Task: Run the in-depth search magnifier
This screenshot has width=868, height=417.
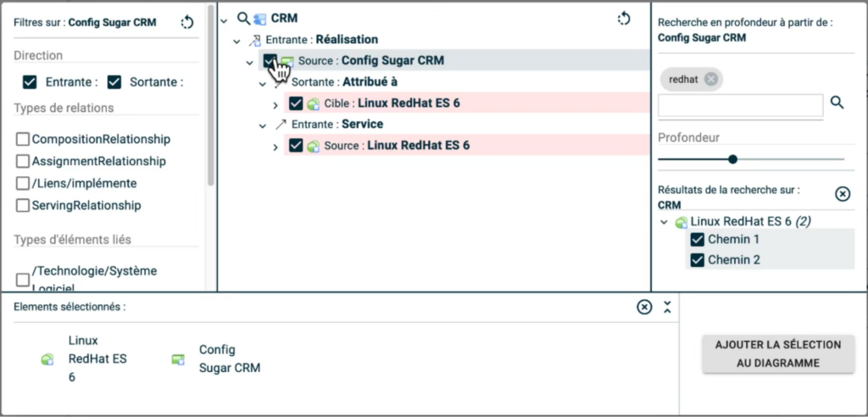Action: click(837, 103)
